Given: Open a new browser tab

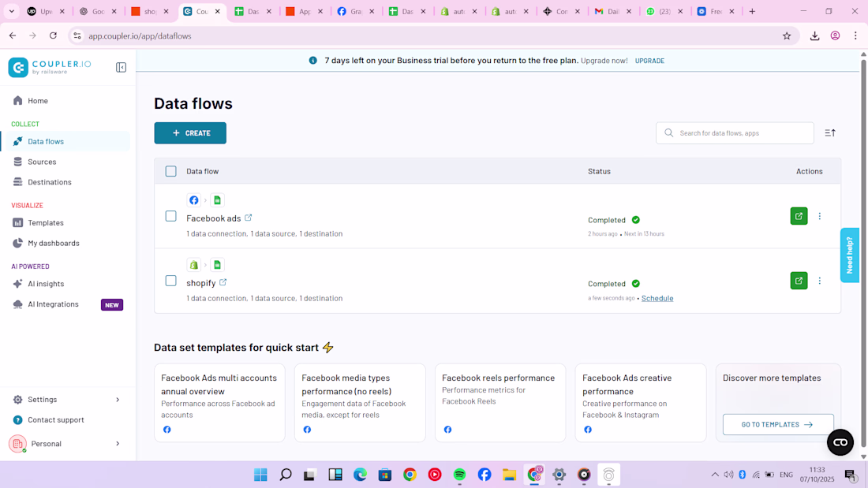Looking at the screenshot, I should click(x=752, y=11).
